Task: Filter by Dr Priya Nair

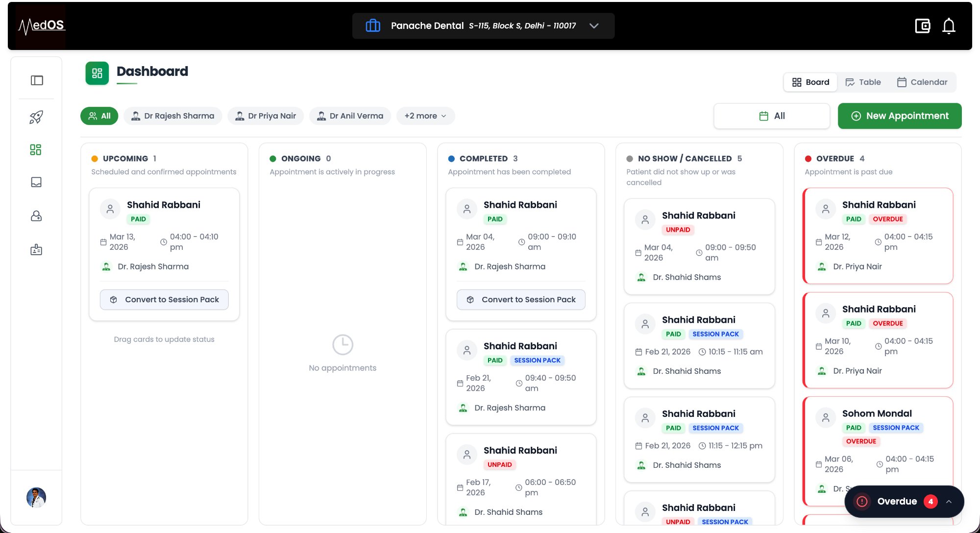Action: tap(266, 116)
